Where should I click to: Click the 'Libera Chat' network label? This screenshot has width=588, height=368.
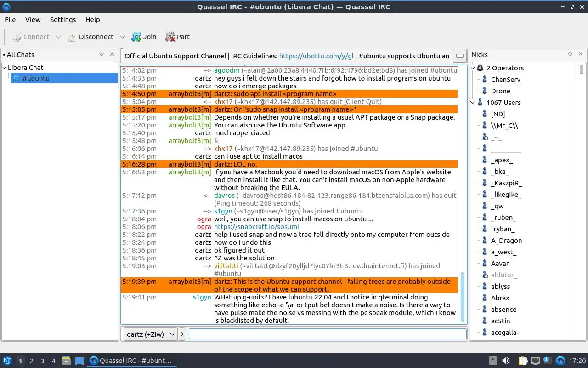[x=25, y=67]
